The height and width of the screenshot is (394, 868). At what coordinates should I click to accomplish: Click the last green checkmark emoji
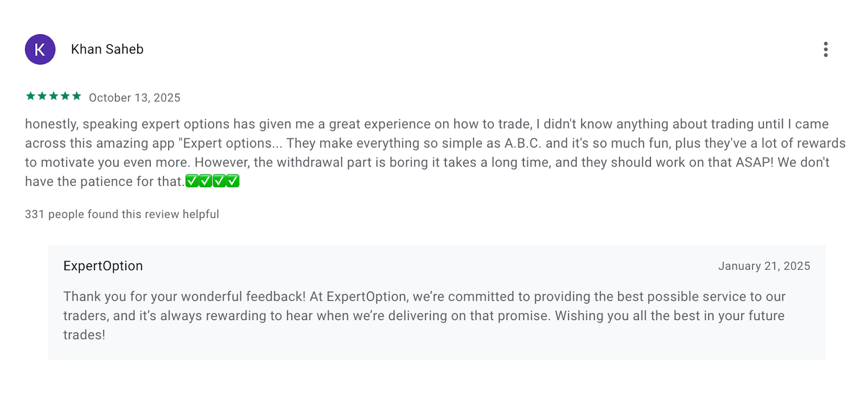[x=233, y=181]
